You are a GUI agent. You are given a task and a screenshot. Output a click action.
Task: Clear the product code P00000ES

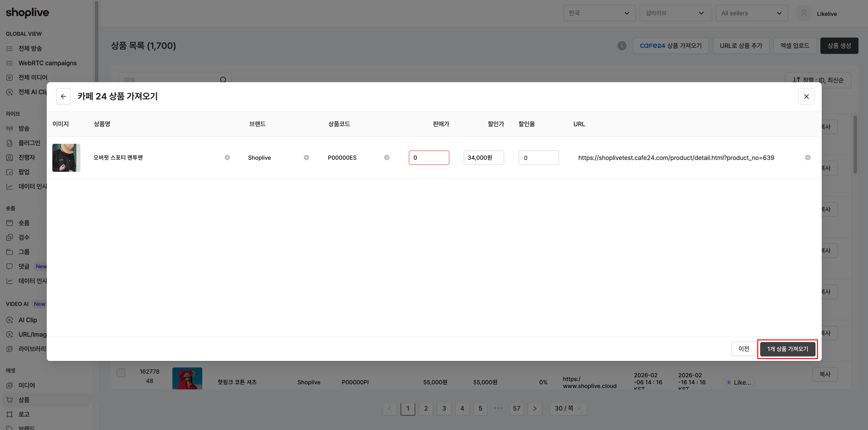click(x=387, y=158)
